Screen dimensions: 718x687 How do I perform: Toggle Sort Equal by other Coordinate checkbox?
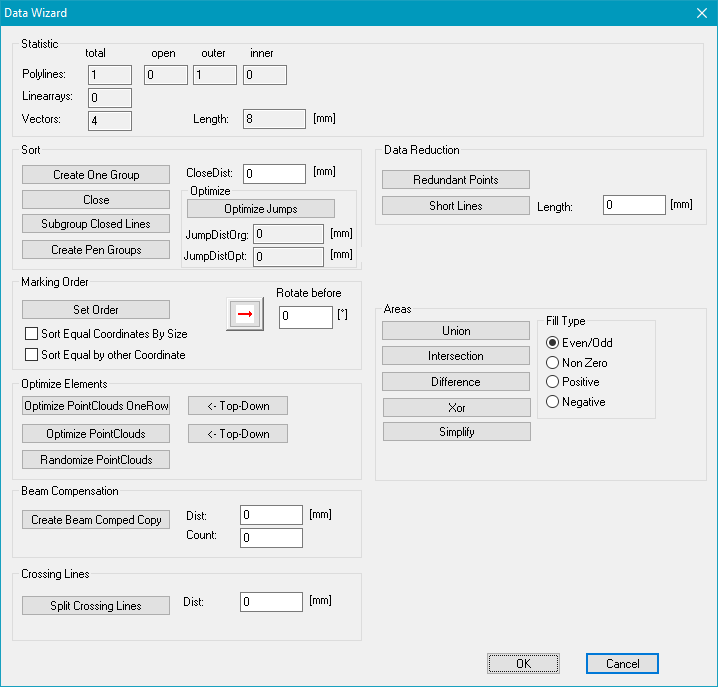pyautogui.click(x=30, y=355)
